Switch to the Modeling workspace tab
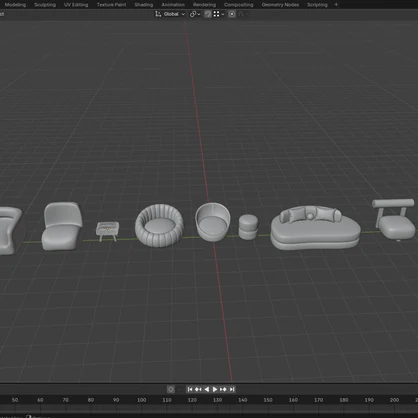This screenshot has height=418, width=418. click(x=15, y=5)
